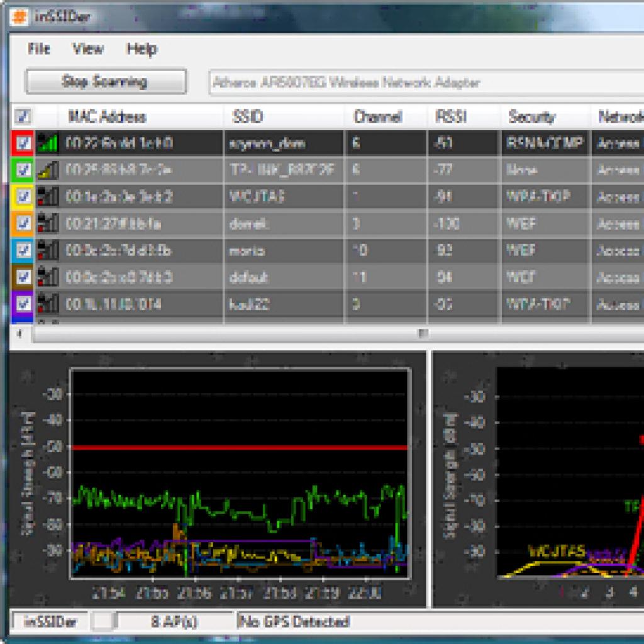Click the MAC address in szymon_dom row

119,143
